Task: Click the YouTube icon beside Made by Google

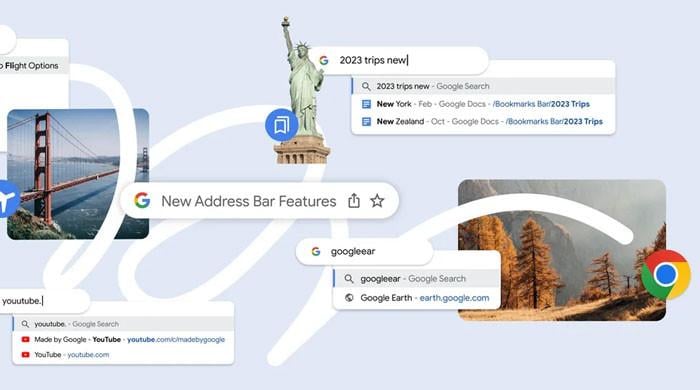Action: tap(25, 340)
